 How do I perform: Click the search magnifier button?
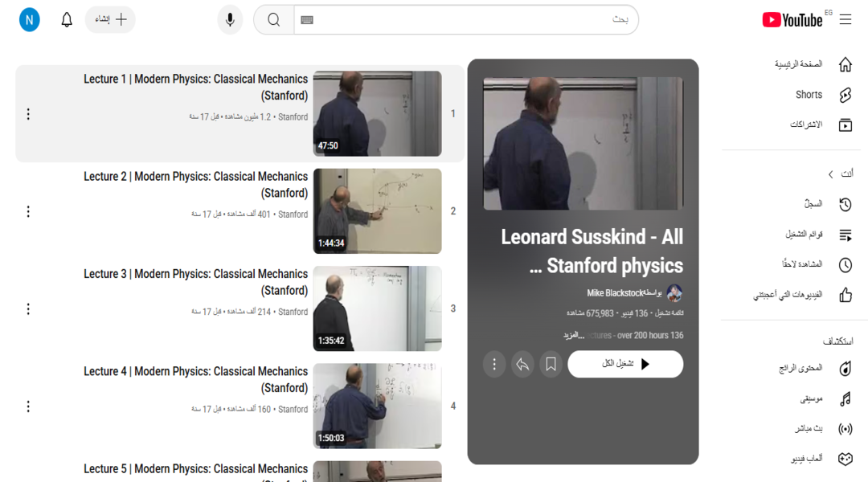click(x=274, y=20)
